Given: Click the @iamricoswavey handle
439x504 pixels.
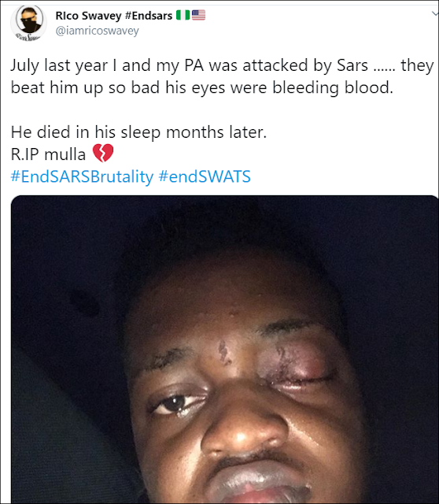Looking at the screenshot, I should 98,31.
